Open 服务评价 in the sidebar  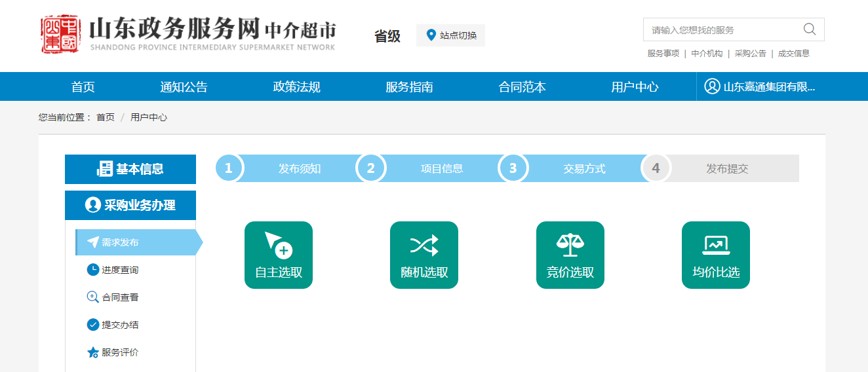[x=120, y=352]
